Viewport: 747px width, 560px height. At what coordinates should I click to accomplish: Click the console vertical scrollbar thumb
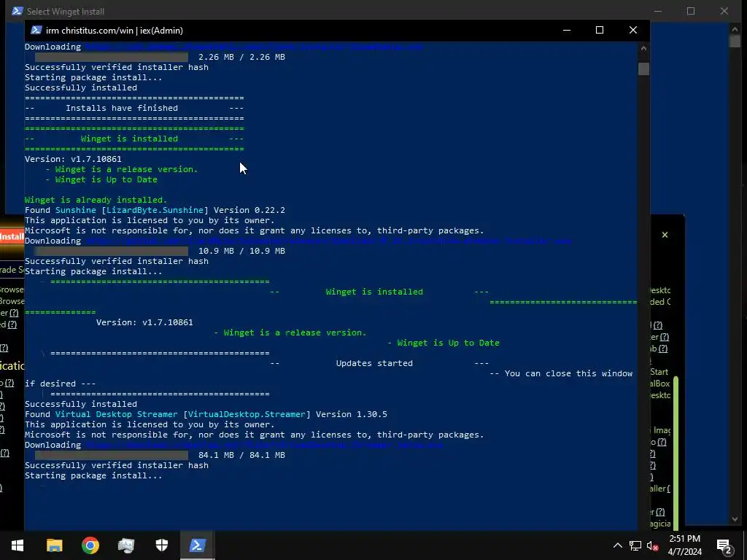(643, 69)
